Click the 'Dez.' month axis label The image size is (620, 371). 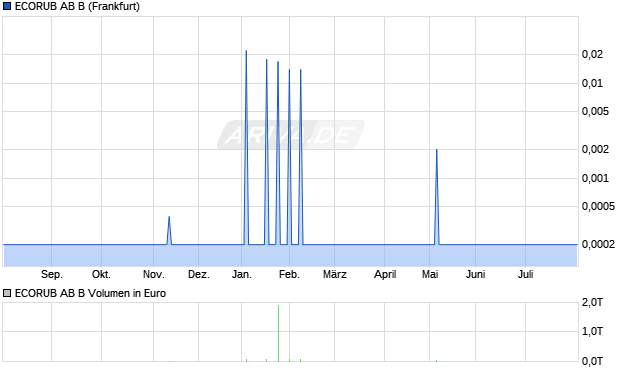click(x=198, y=274)
